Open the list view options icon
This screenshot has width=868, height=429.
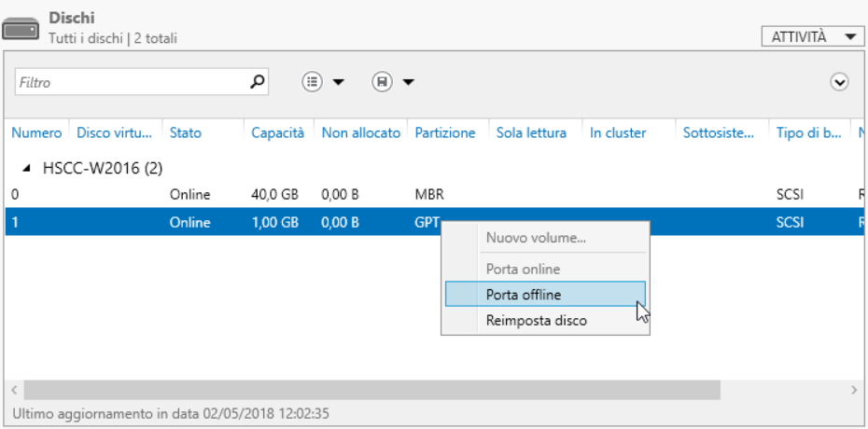click(x=313, y=82)
